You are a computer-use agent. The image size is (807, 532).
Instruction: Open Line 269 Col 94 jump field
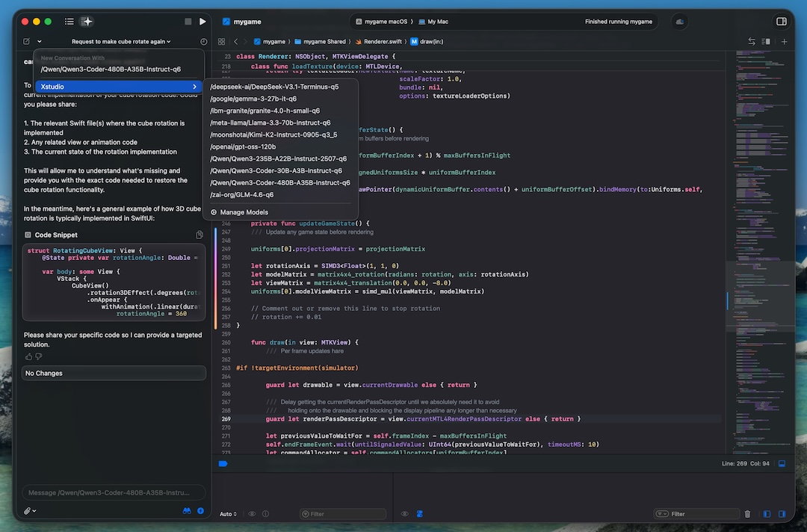point(745,463)
